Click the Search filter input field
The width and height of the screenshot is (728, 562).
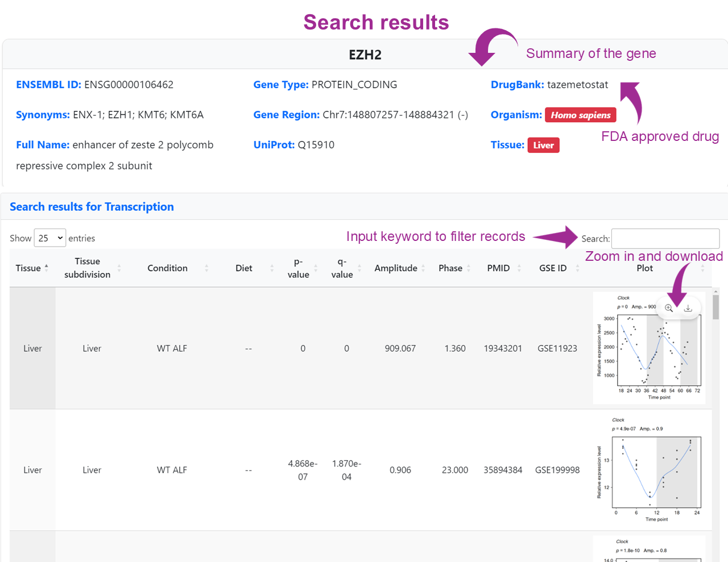(x=665, y=239)
